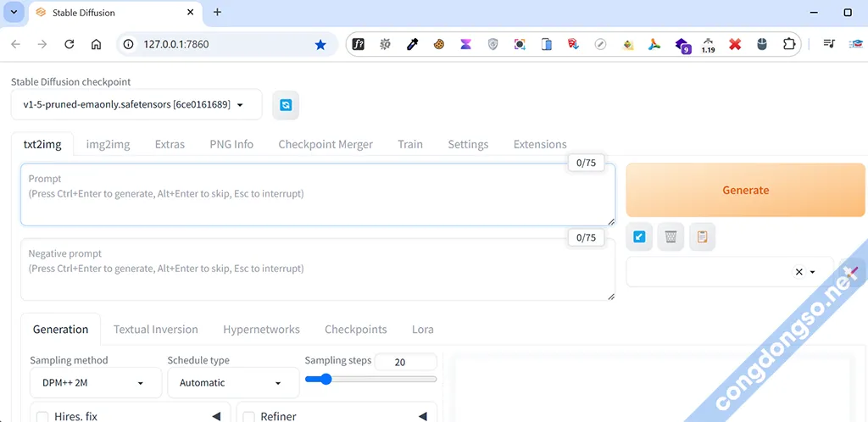868x422 pixels.
Task: Click the red extension with download arrow
Action: [x=574, y=44]
